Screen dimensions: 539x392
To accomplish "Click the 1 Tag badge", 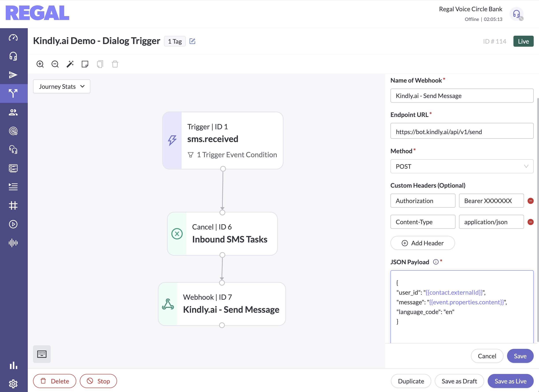I will click(x=175, y=41).
